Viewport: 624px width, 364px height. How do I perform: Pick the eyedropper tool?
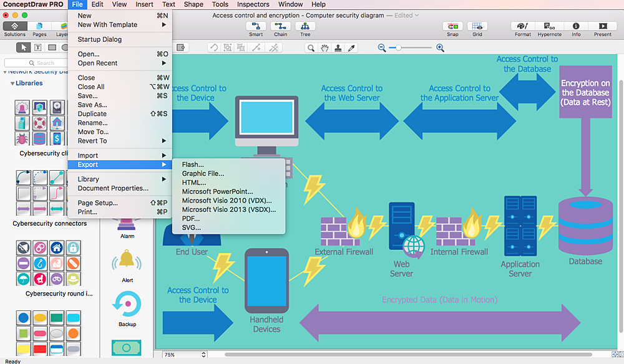point(351,48)
